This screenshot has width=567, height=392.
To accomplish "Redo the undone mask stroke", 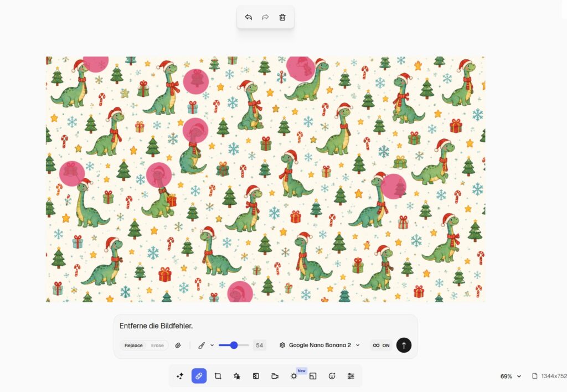I will pos(265,17).
